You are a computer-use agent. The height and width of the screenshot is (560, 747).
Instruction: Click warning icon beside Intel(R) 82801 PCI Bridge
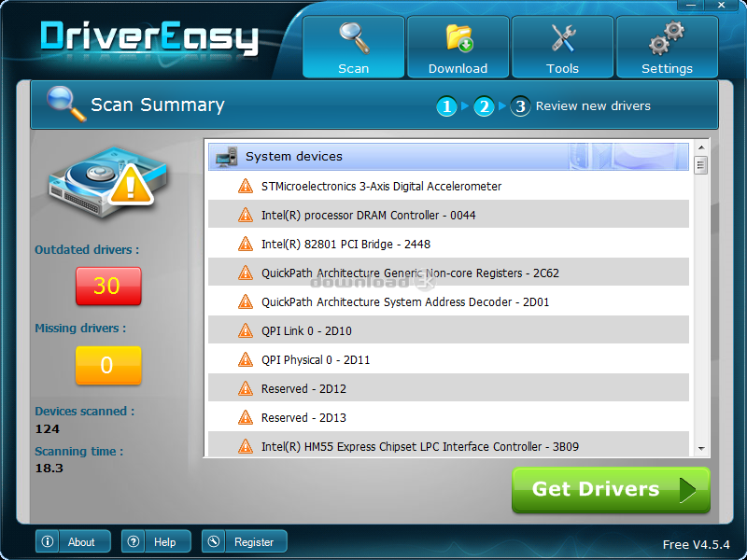pyautogui.click(x=246, y=245)
